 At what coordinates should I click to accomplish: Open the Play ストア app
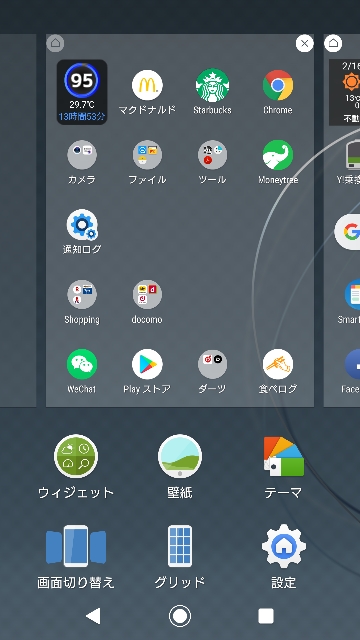(147, 364)
